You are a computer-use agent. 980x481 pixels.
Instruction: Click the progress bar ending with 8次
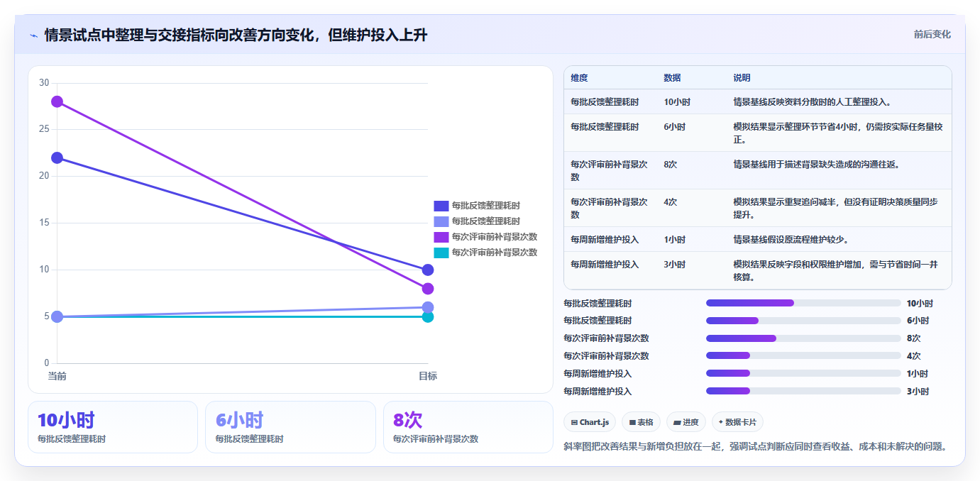[x=803, y=338]
